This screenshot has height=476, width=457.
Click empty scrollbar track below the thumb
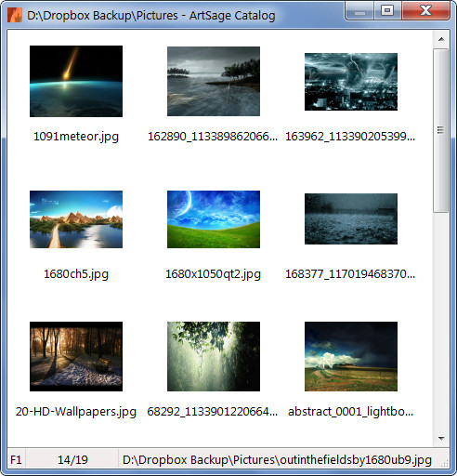coord(441,322)
